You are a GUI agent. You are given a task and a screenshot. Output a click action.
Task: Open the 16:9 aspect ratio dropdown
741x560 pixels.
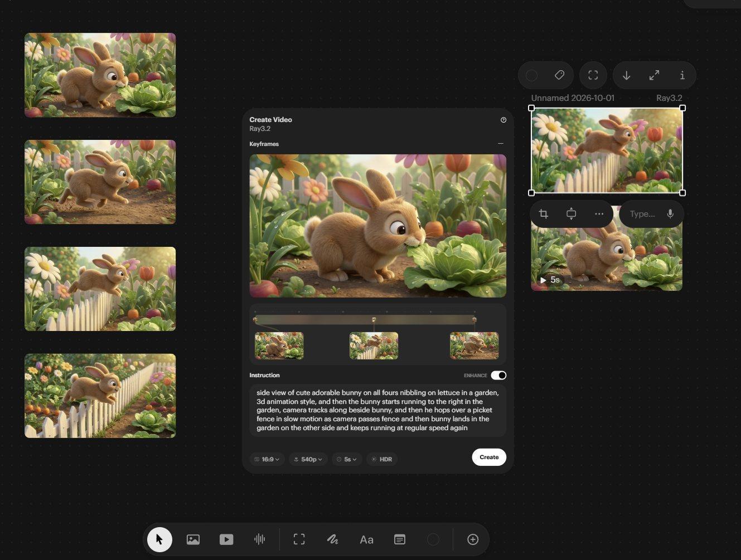[267, 459]
